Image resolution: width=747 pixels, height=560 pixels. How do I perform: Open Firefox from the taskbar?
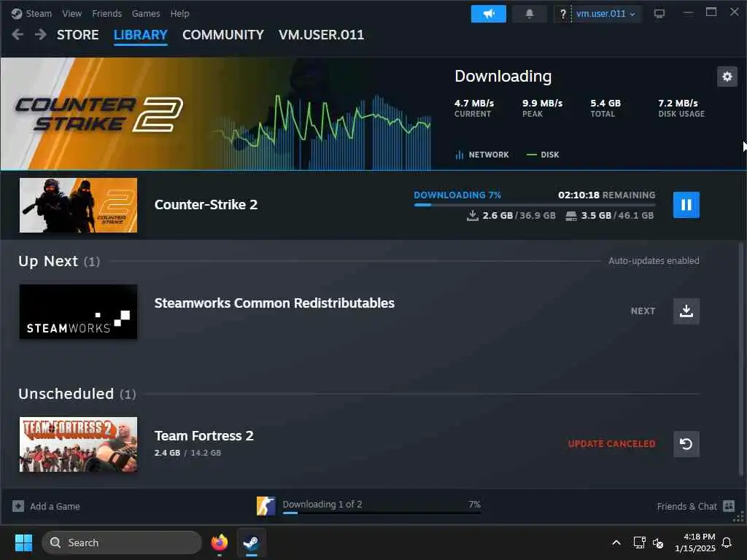click(x=219, y=542)
